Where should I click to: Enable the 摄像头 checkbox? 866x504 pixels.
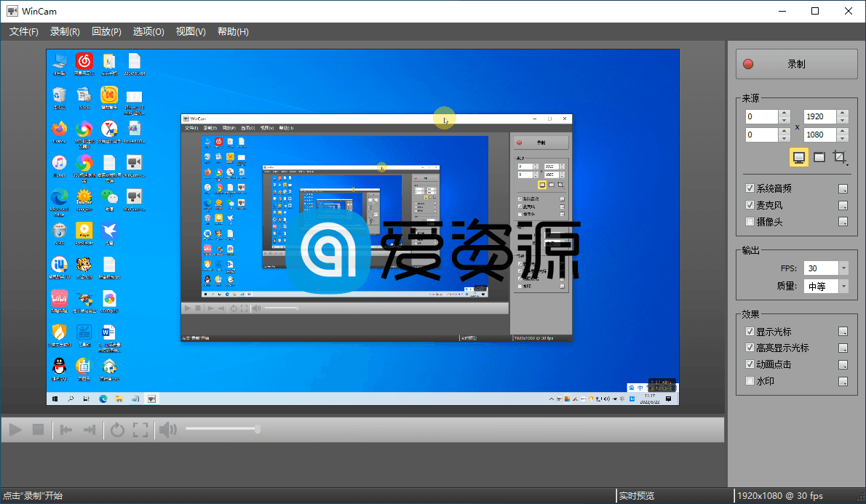(x=750, y=222)
